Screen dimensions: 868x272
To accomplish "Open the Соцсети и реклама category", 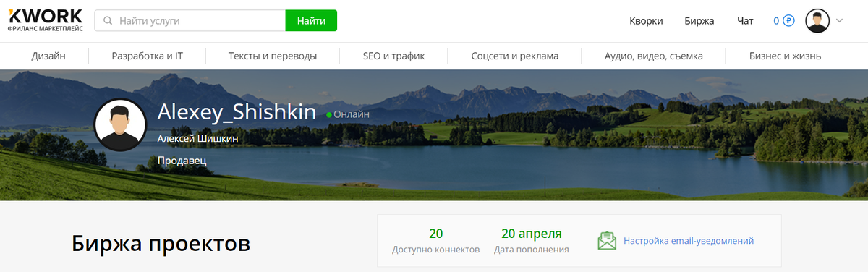I will coord(514,56).
